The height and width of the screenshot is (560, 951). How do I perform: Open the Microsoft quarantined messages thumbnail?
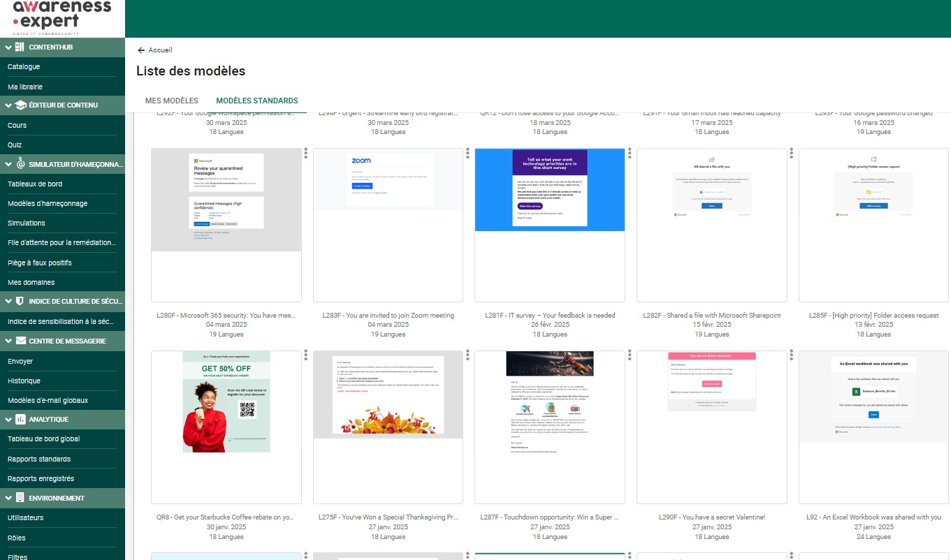(x=226, y=225)
